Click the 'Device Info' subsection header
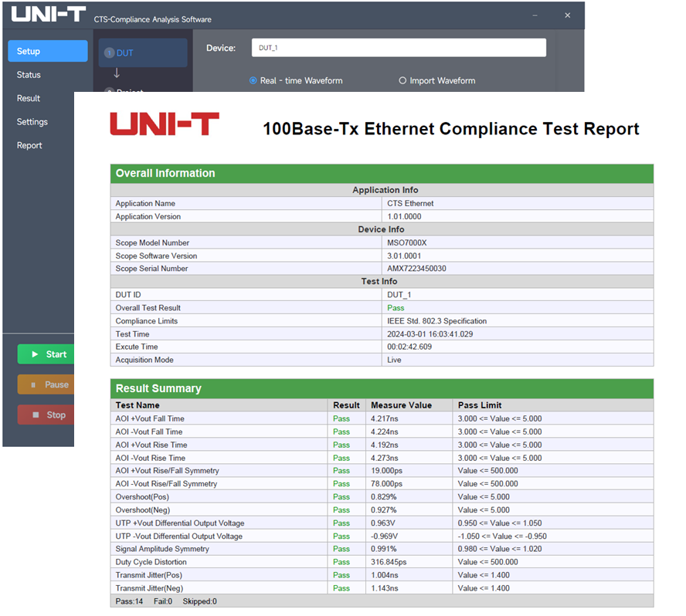Screen dimensions: 686x616 [x=381, y=229]
